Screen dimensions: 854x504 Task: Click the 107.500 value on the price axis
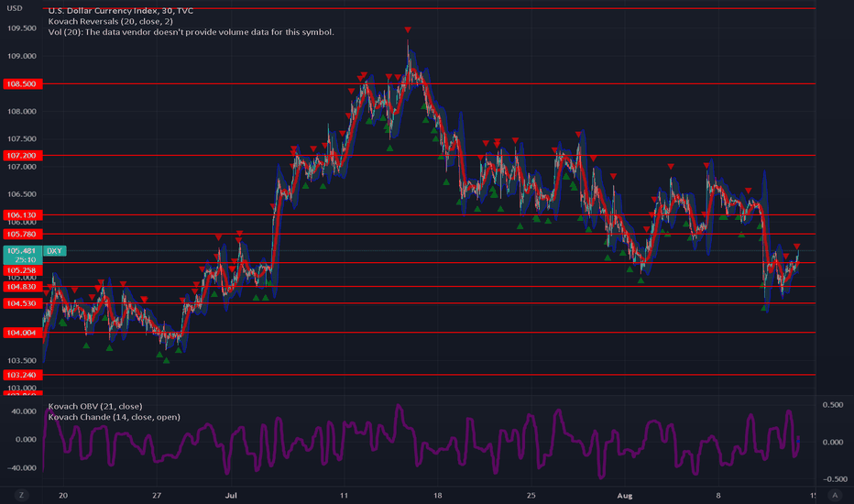22,139
